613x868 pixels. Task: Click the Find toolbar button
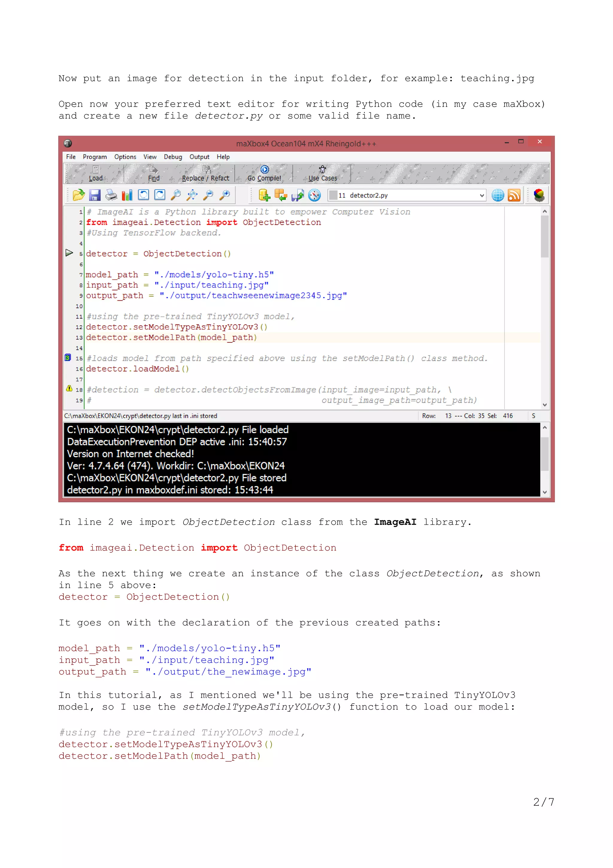pos(154,174)
